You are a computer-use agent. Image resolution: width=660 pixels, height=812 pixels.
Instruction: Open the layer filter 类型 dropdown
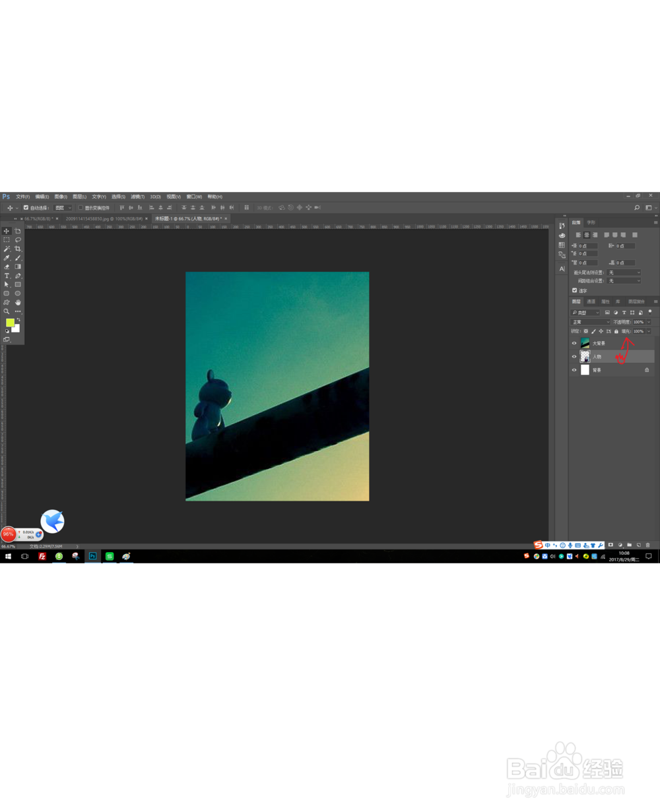pos(585,313)
